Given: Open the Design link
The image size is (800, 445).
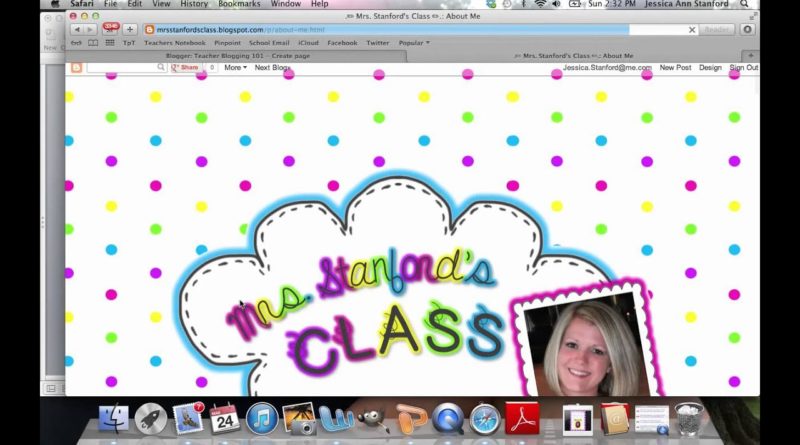Looking at the screenshot, I should pyautogui.click(x=710, y=67).
